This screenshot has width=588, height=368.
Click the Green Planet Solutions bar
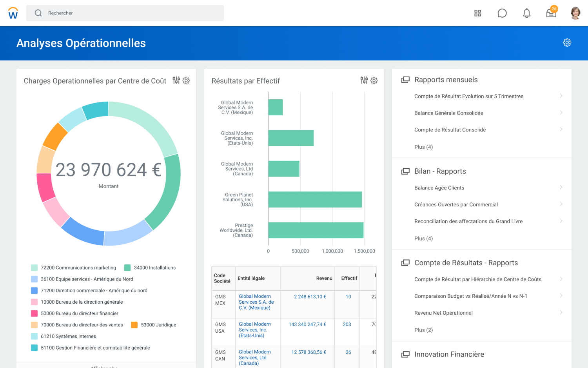pos(315,199)
